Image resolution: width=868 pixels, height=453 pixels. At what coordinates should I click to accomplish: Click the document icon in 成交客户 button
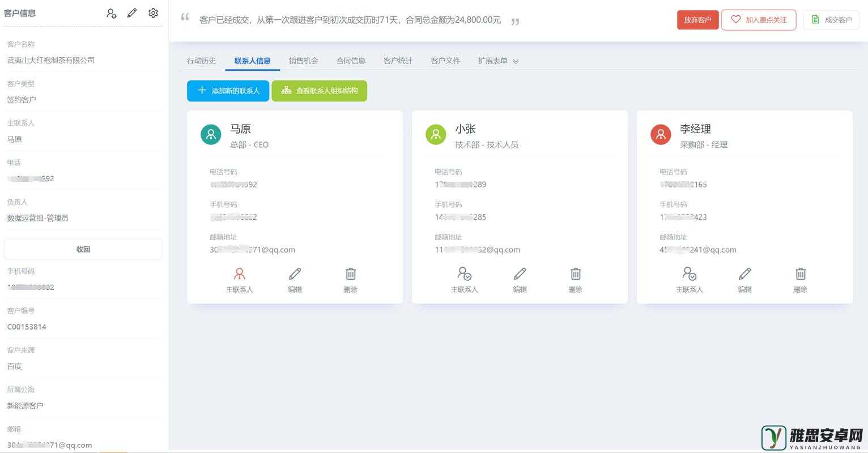click(815, 19)
